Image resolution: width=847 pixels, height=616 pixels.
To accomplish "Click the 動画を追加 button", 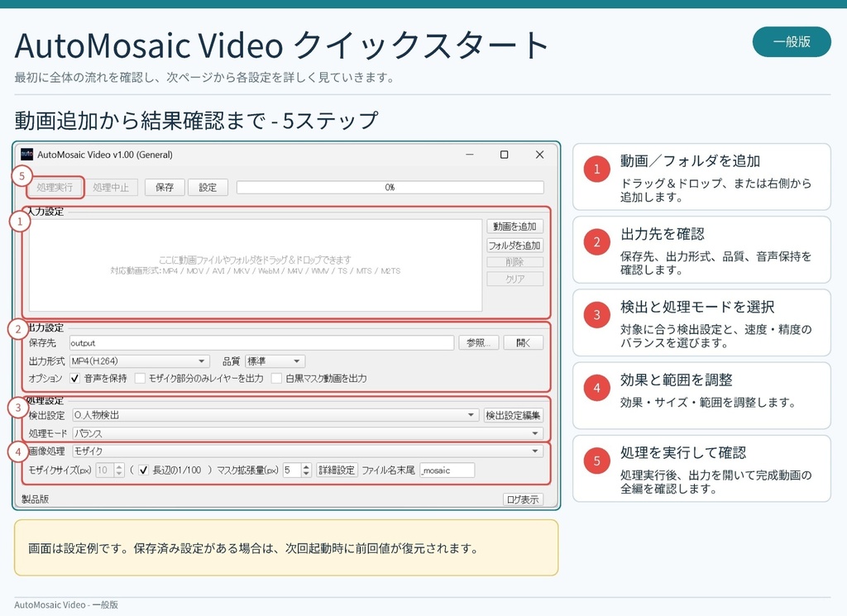I will pyautogui.click(x=514, y=227).
